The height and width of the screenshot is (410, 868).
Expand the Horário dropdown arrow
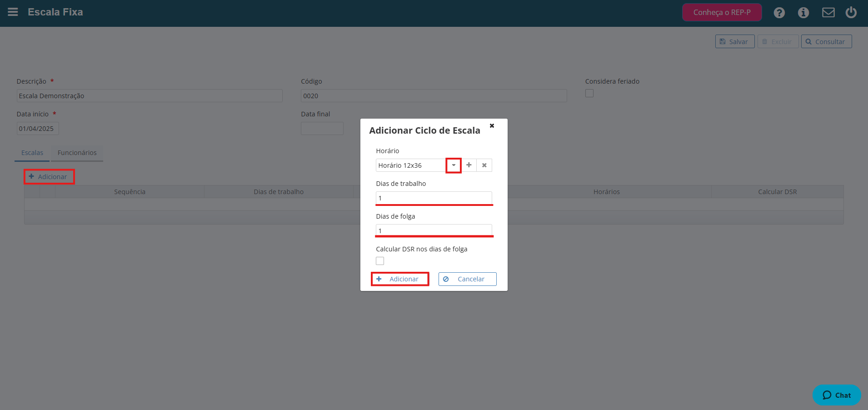[x=454, y=165]
